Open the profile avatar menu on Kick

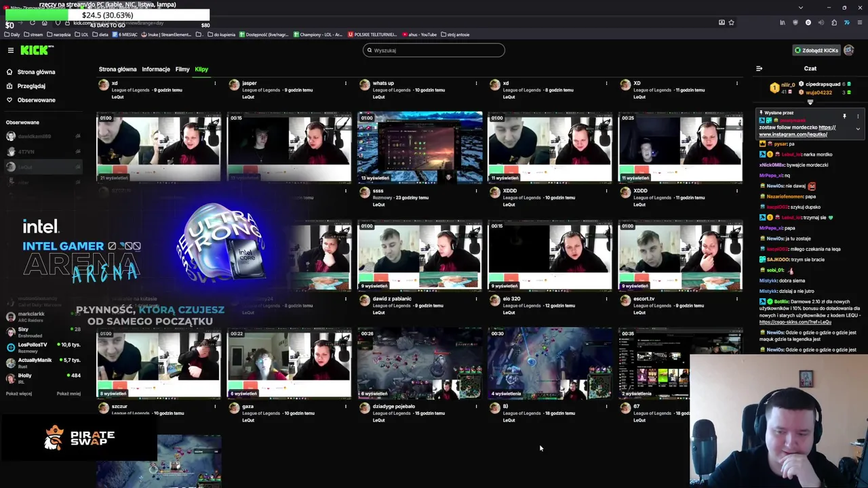click(x=849, y=50)
